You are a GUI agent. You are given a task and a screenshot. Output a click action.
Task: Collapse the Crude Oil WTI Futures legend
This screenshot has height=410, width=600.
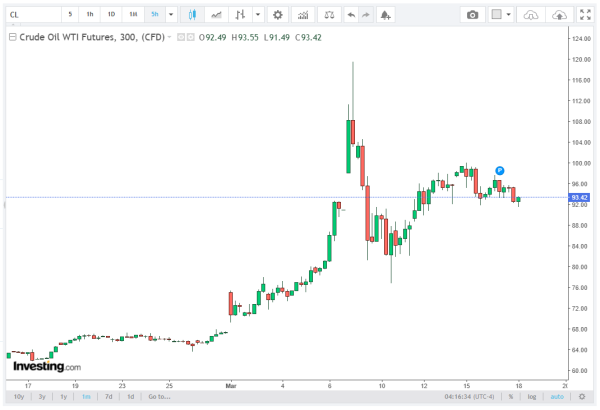pos(12,36)
